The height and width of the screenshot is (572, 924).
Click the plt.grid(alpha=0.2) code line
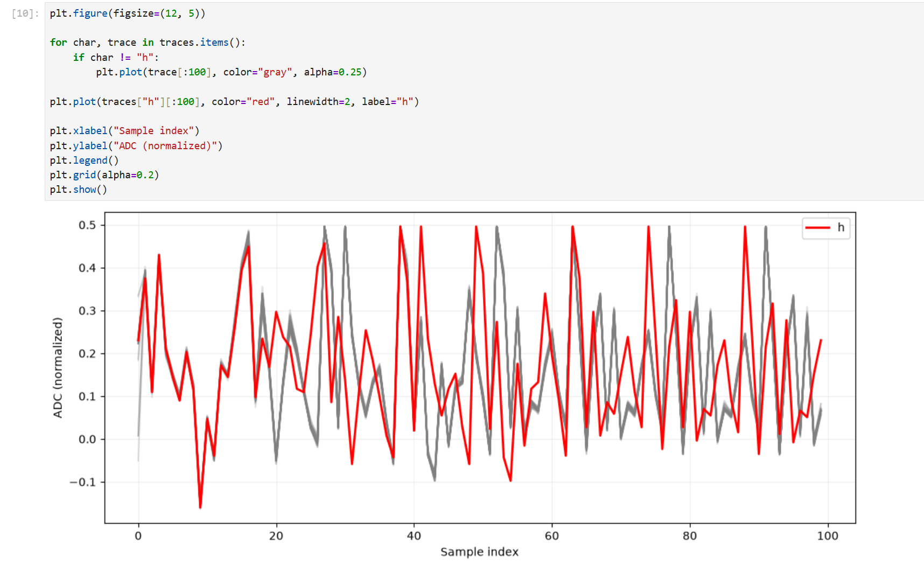[104, 175]
